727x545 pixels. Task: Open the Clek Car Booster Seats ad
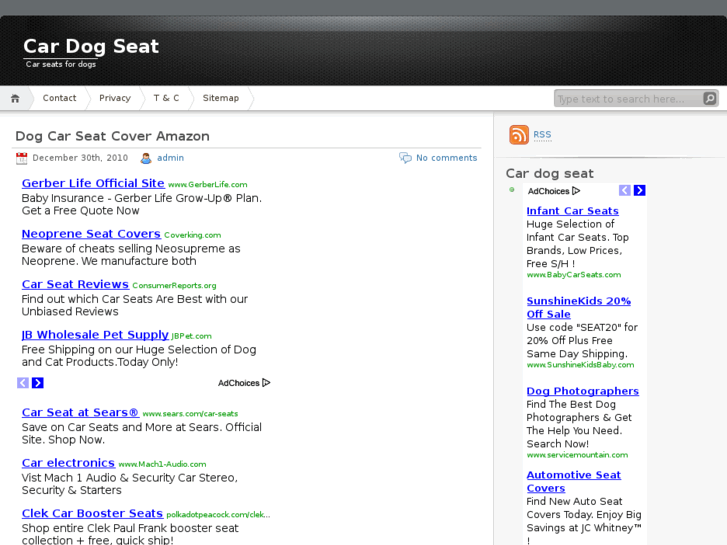(92, 513)
